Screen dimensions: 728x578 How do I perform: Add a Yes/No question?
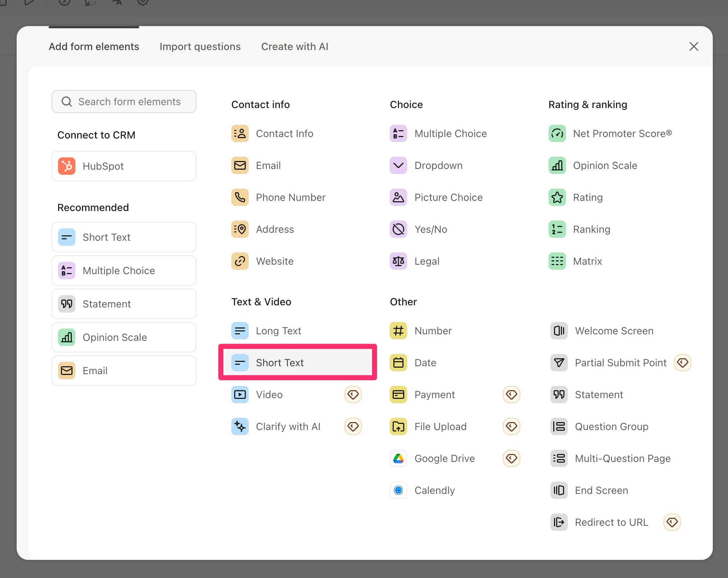(x=430, y=229)
